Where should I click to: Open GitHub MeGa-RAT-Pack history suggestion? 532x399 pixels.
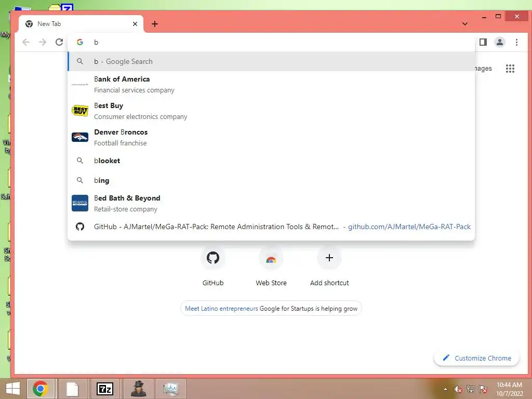tap(271, 227)
